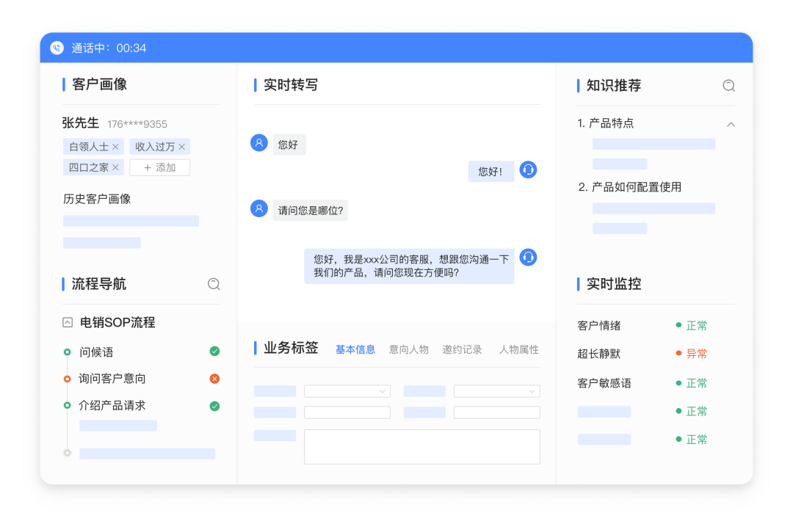
Task: Click the large textarea in 业务标签
Action: 421,447
